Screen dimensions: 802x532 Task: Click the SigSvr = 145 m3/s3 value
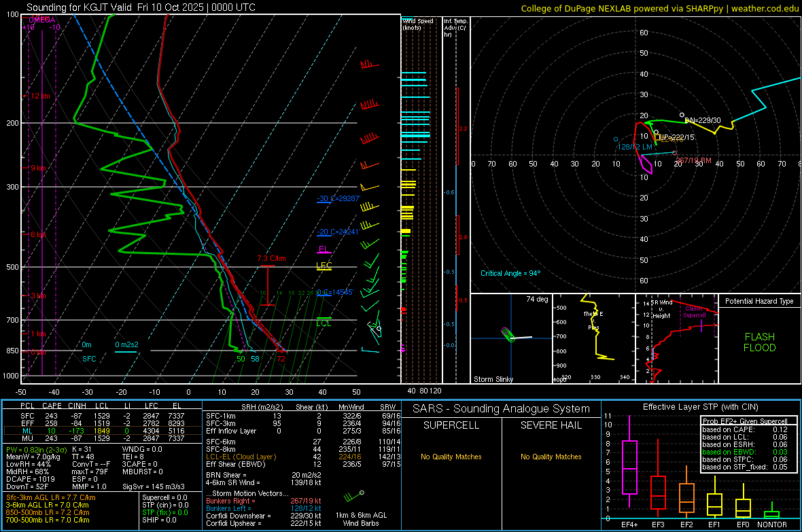click(154, 486)
